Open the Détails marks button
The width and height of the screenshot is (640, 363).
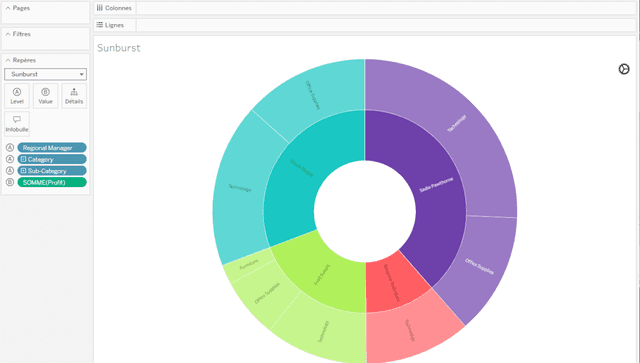(74, 96)
